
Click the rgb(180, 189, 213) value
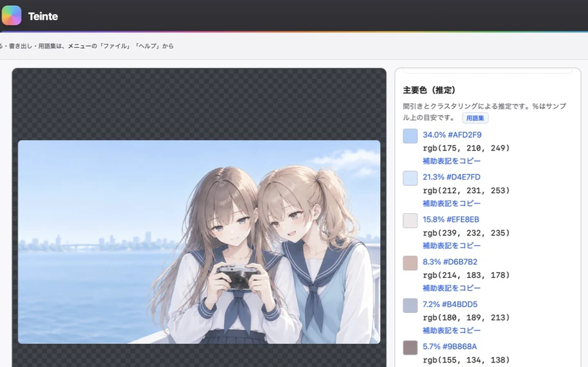[466, 318]
